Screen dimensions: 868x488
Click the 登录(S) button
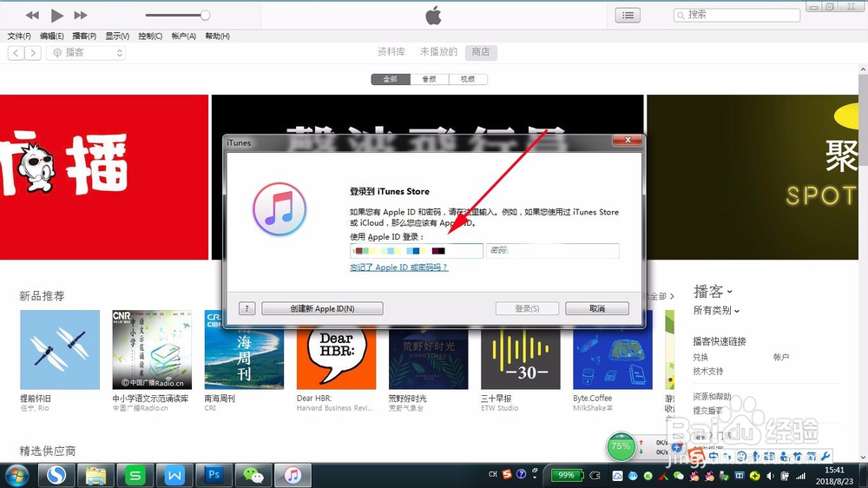[527, 308]
